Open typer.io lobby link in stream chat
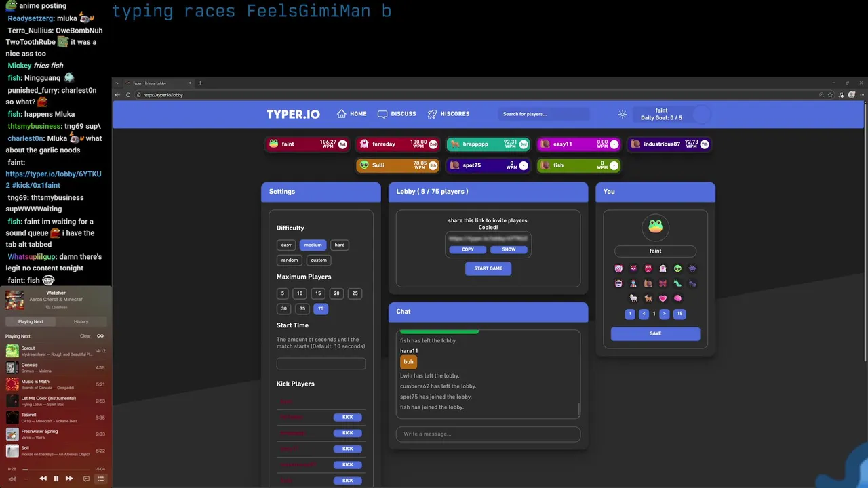Viewport: 868px width, 488px height. [54, 180]
